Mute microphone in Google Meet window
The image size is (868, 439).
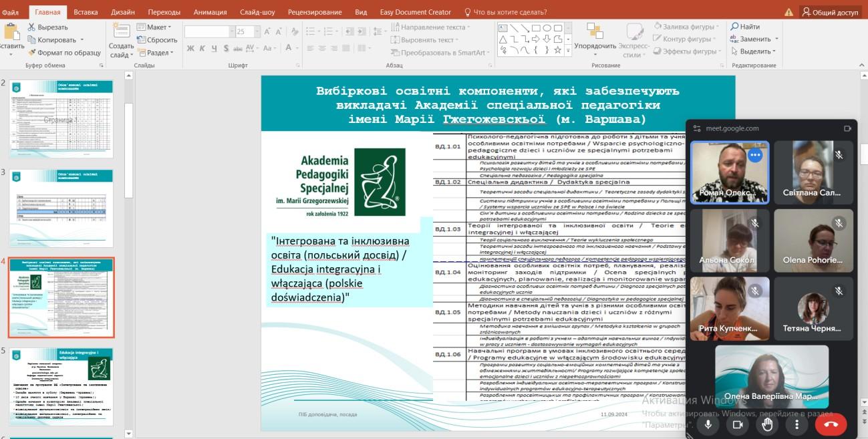(x=708, y=424)
